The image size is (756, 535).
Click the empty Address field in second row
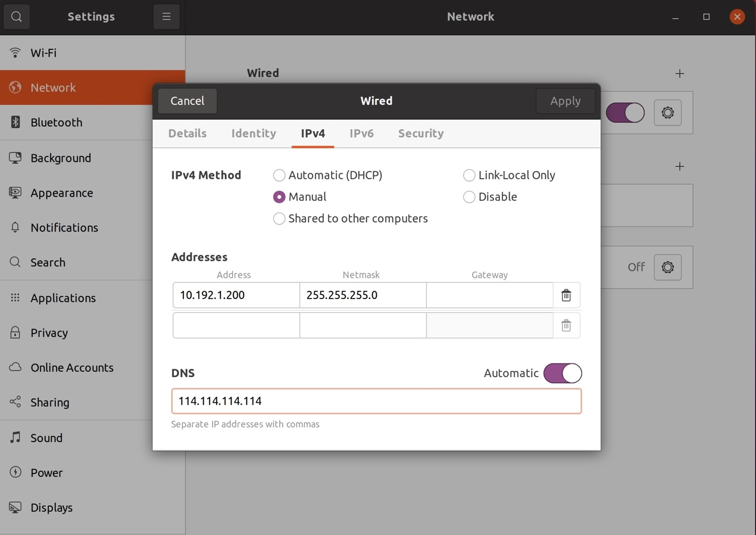click(236, 325)
